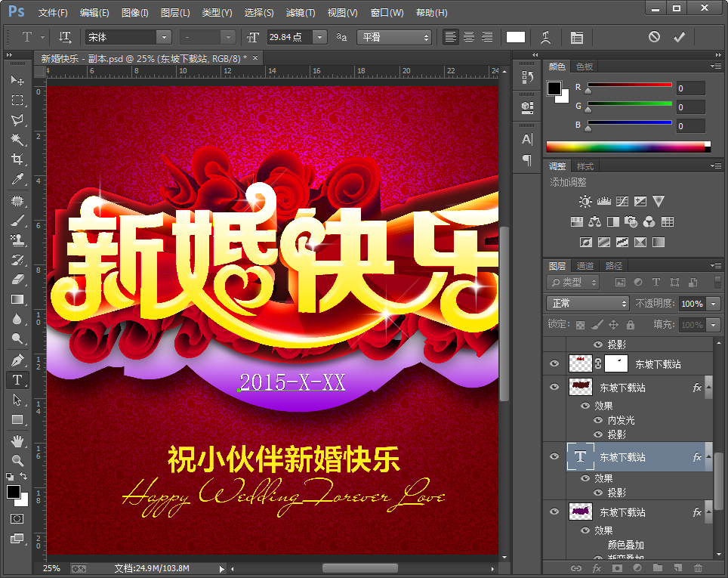Switch to the 路径 tab
Viewport: 728px width, 578px height.
(614, 266)
